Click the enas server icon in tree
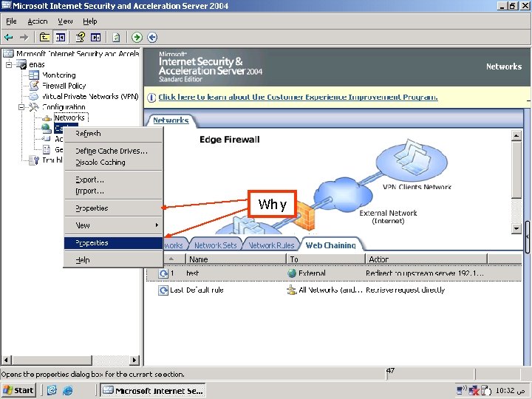This screenshot has width=532, height=399. (x=21, y=64)
